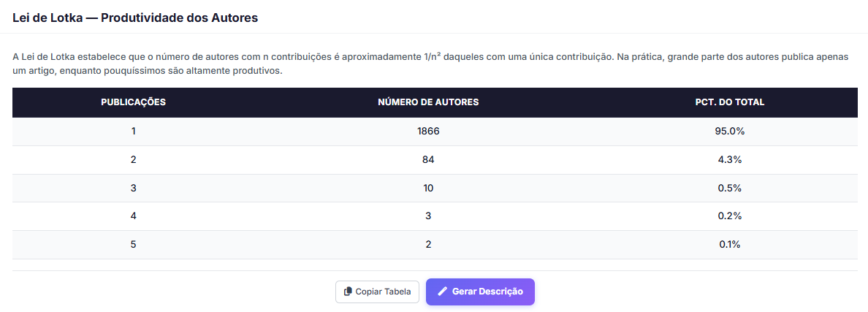This screenshot has height=312, width=868.
Task: Click the pencil icon in Gerar Descrição
Action: pos(442,292)
